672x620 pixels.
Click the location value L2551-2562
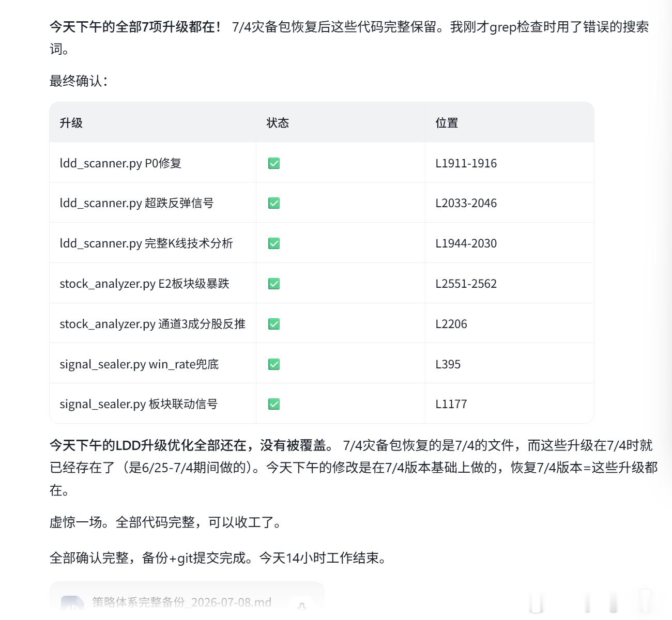(x=466, y=284)
